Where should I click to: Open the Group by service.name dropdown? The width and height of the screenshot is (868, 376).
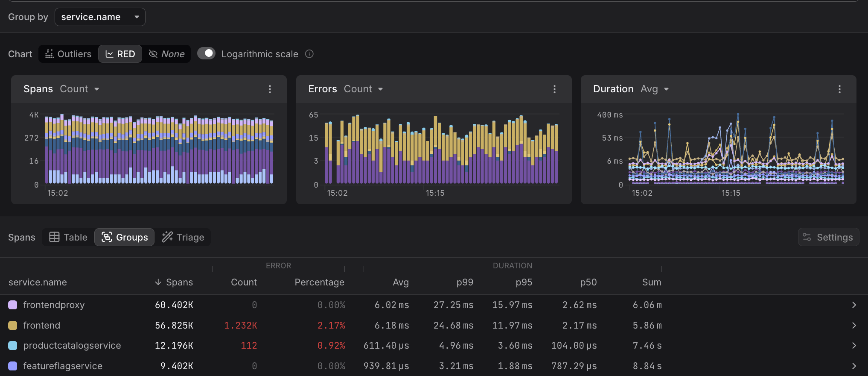(100, 17)
